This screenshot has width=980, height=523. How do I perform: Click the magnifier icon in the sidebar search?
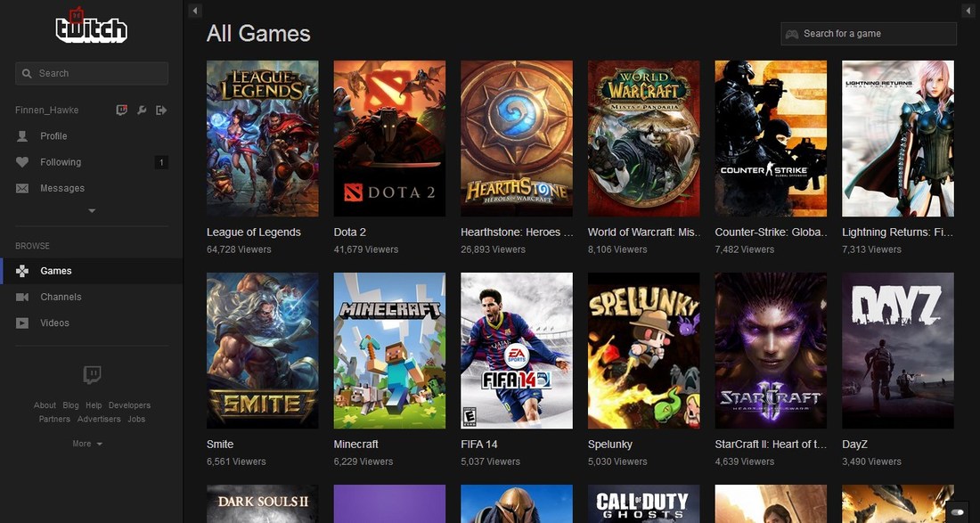pos(27,73)
